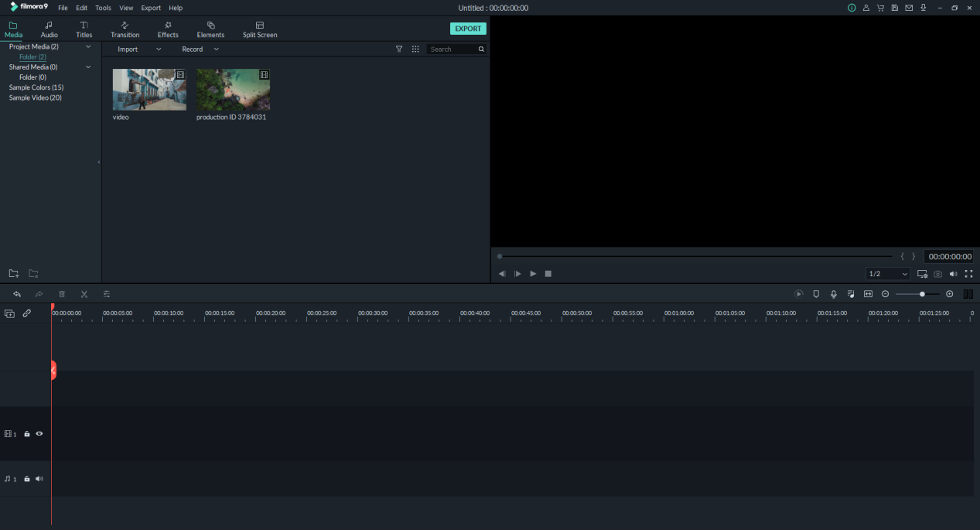Take a snapshot with the camera icon
The height and width of the screenshot is (530, 980).
pos(937,274)
